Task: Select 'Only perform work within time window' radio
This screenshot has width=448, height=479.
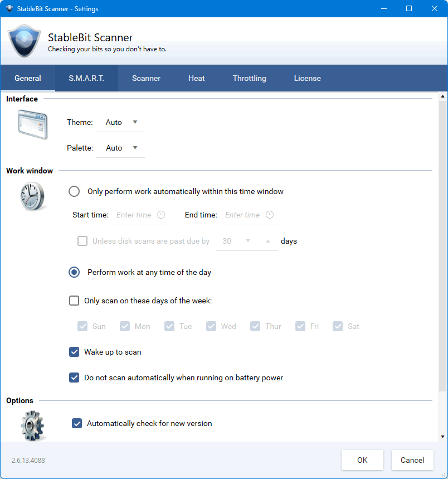Action: 74,191
